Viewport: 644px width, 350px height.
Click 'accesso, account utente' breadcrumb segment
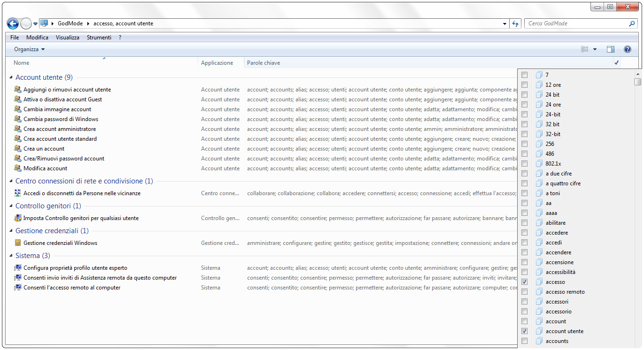click(x=123, y=23)
